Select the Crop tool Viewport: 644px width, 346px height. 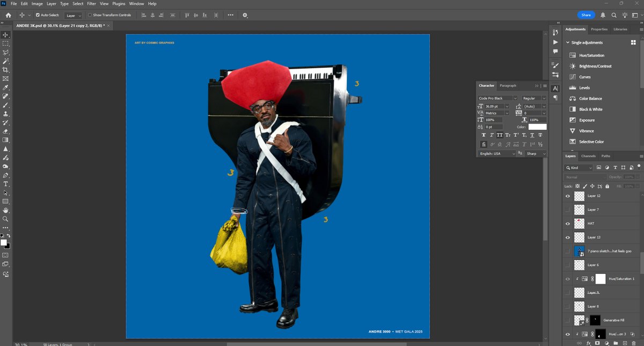click(x=6, y=70)
